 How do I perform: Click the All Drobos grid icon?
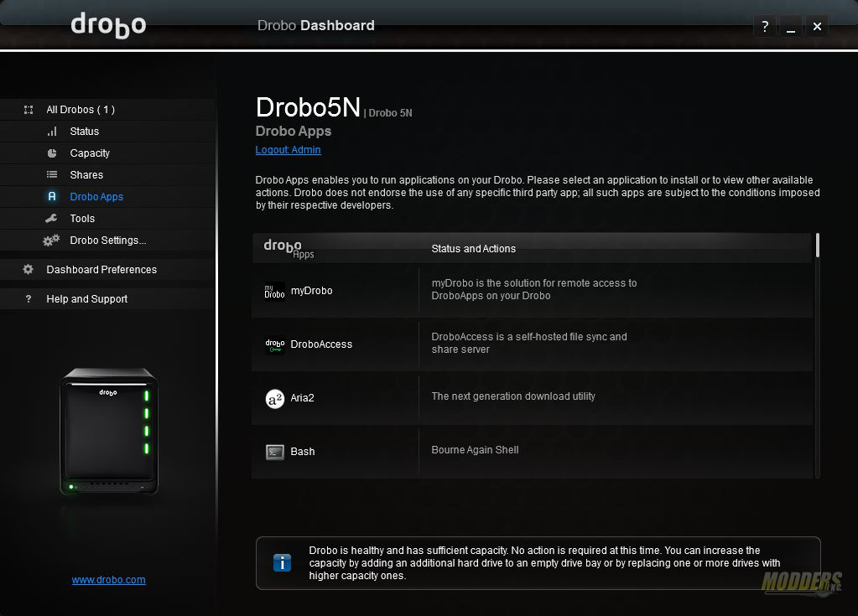29,110
